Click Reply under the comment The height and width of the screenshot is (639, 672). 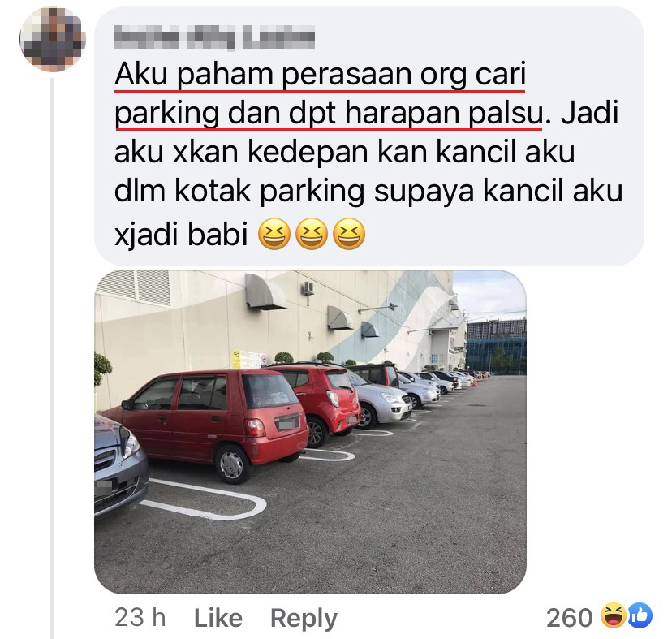[x=304, y=619]
